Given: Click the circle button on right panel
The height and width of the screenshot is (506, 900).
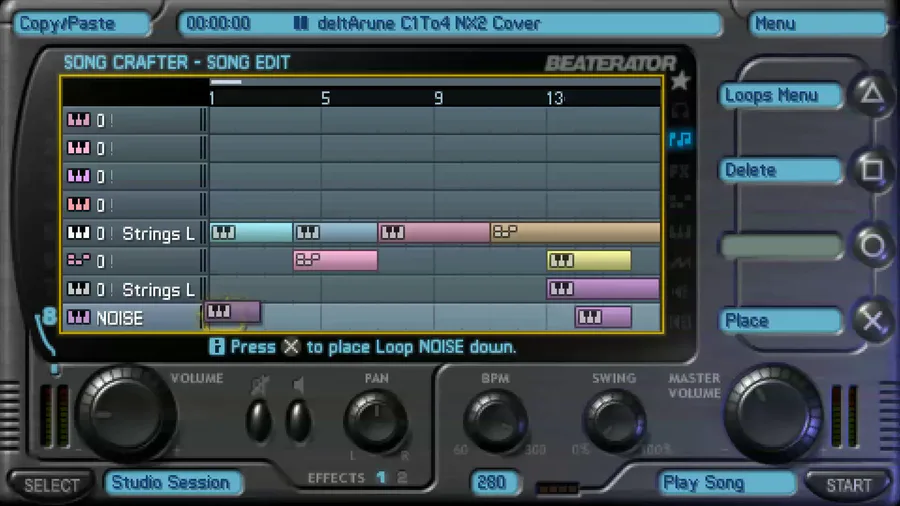Looking at the screenshot, I should click(872, 246).
